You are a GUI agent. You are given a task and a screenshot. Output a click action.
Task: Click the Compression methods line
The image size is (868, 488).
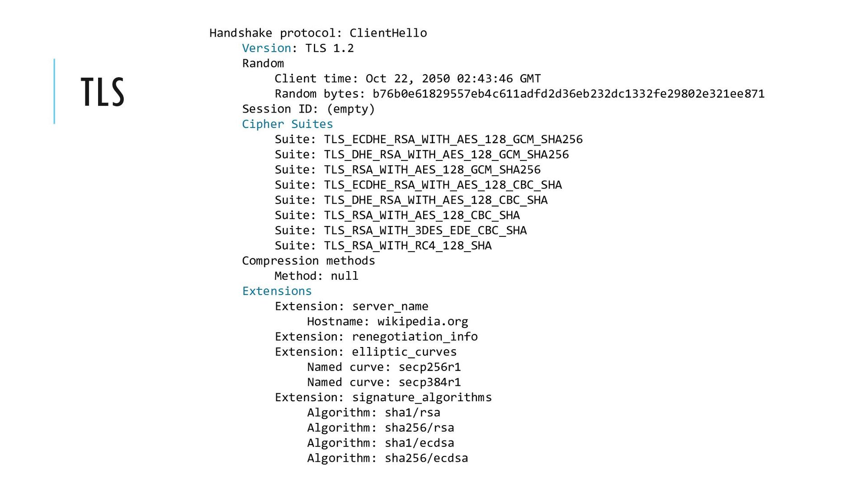309,261
